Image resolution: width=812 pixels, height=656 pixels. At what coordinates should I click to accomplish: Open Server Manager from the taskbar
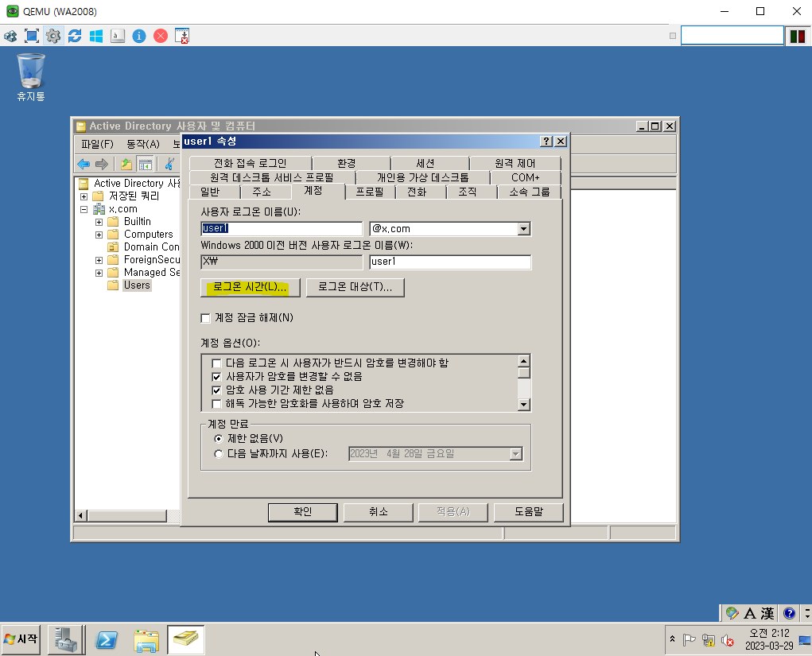pyautogui.click(x=66, y=640)
